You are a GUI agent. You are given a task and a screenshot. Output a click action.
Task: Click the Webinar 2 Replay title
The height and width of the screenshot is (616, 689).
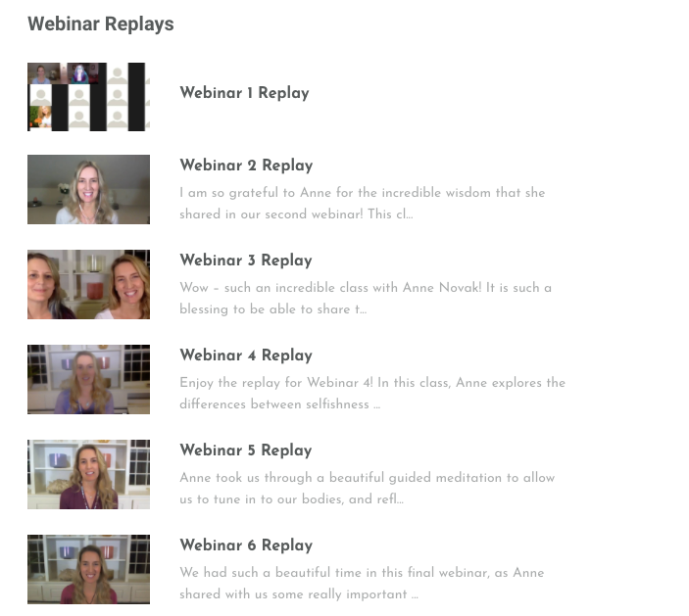246,166
